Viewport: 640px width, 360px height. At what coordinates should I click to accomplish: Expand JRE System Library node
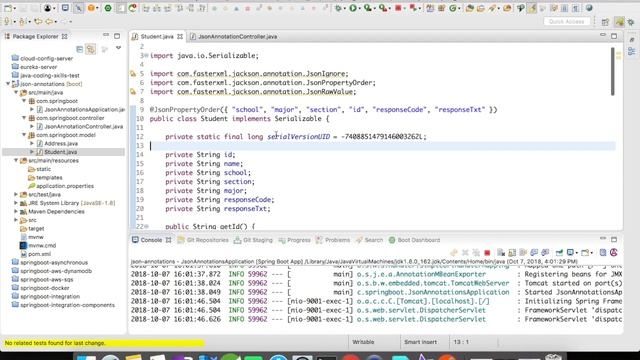point(16,203)
